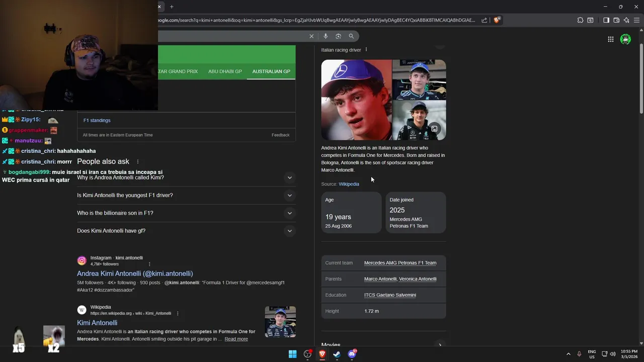The width and height of the screenshot is (644, 362).
Task: Select the Qatar Grand Prix tab
Action: (x=178, y=71)
